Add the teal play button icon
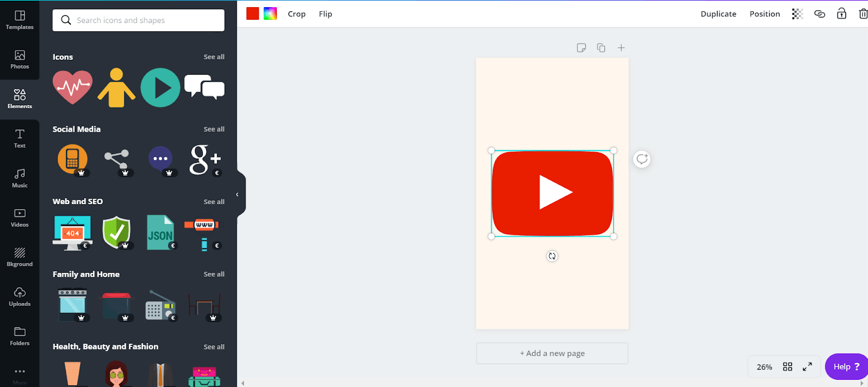This screenshot has width=868, height=387. [x=160, y=88]
